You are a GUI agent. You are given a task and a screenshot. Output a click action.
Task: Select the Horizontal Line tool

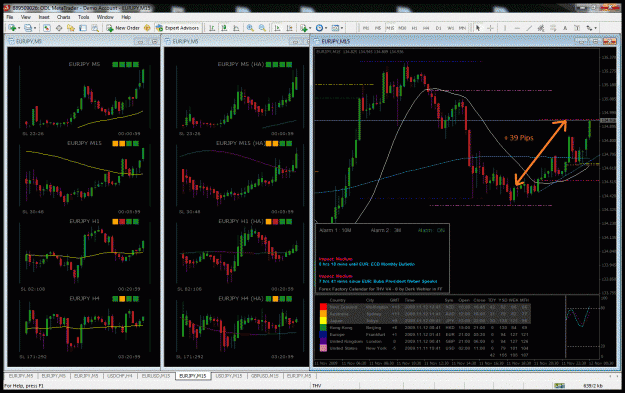tap(517, 28)
